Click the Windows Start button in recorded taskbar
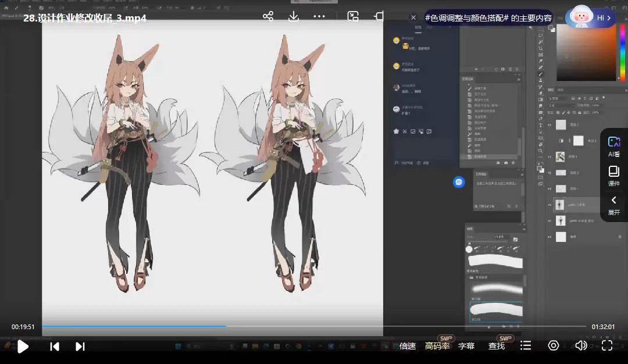 pyautogui.click(x=179, y=347)
